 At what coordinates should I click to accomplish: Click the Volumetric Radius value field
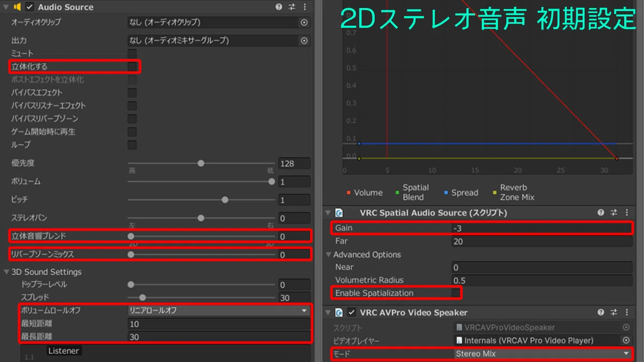coord(542,280)
